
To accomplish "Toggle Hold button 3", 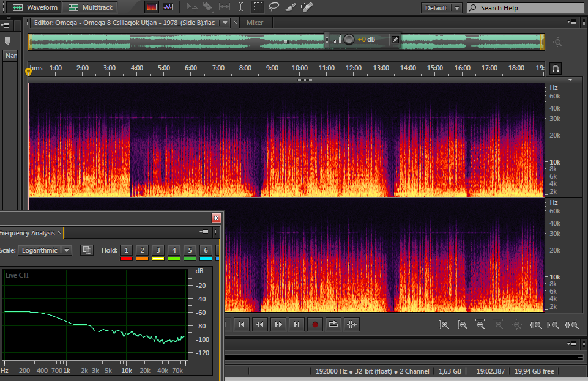I will pos(158,250).
